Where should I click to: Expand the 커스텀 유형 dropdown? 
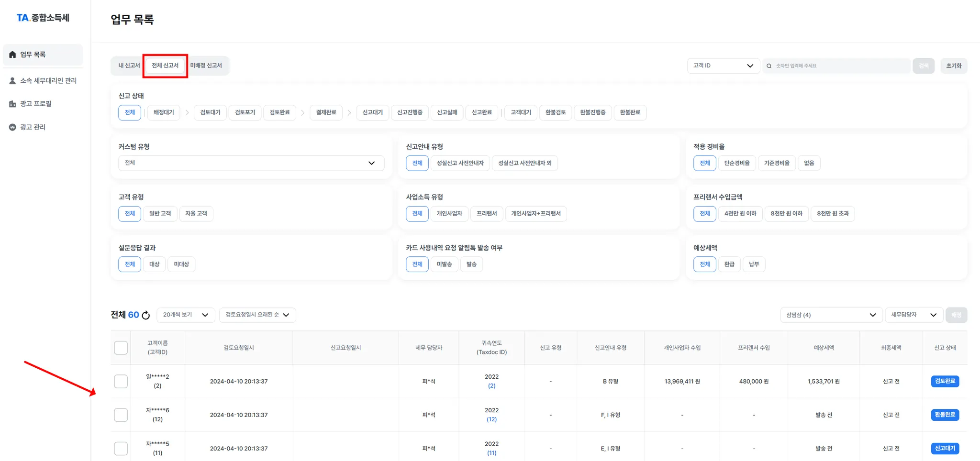tap(251, 163)
